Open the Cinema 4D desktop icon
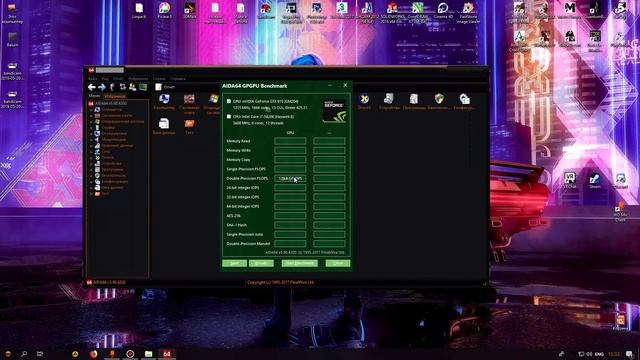 coord(443,11)
